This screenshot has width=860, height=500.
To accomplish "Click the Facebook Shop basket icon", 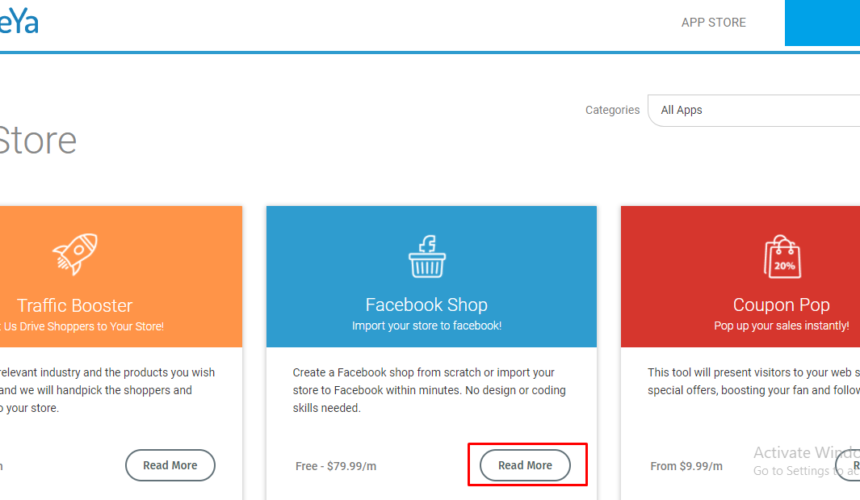I will click(x=427, y=257).
